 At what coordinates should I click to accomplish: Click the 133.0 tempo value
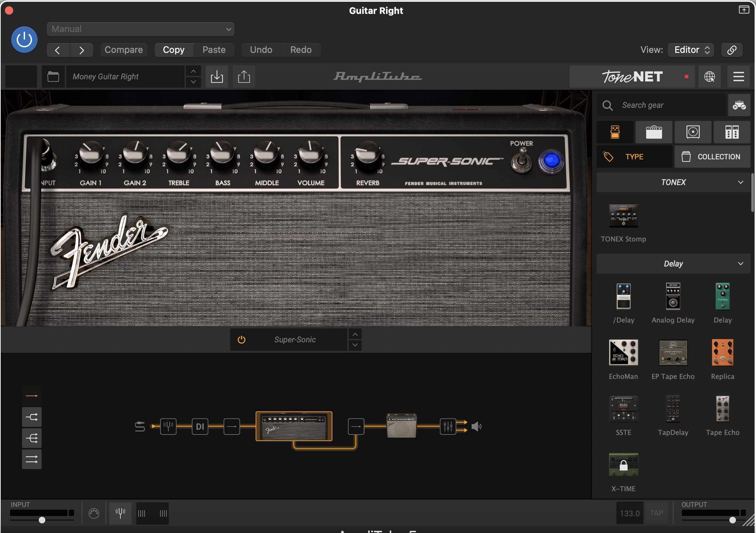point(630,513)
